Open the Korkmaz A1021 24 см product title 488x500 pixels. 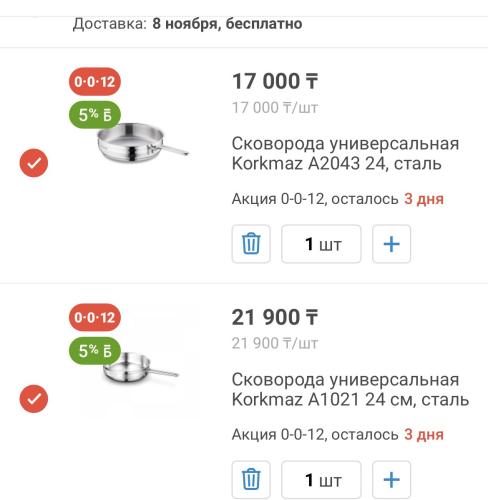[350, 389]
